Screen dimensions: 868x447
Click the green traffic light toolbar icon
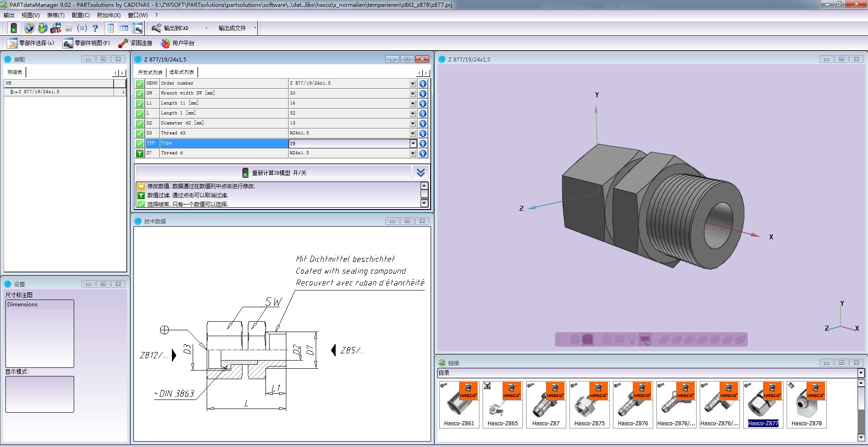click(14, 28)
